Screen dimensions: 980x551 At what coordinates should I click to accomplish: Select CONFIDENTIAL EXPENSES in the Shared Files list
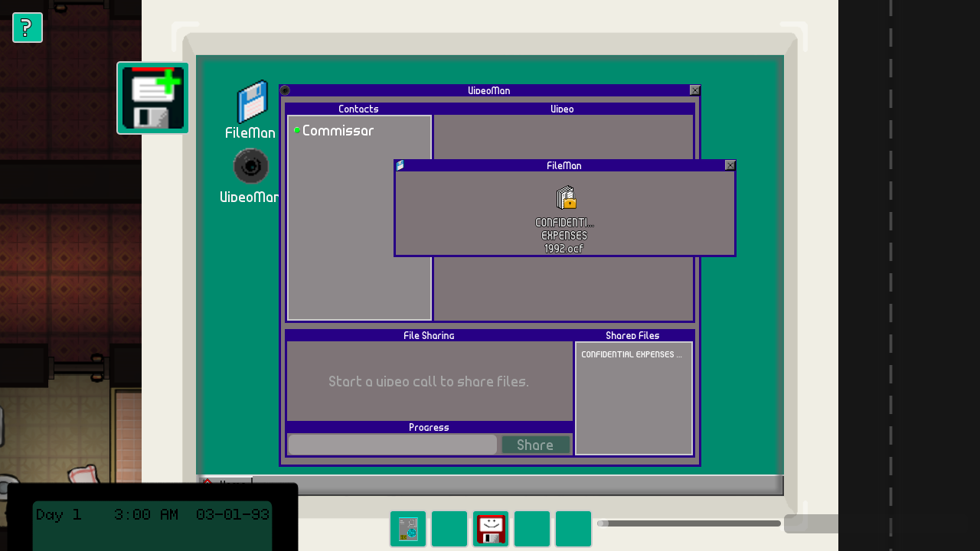(x=633, y=354)
